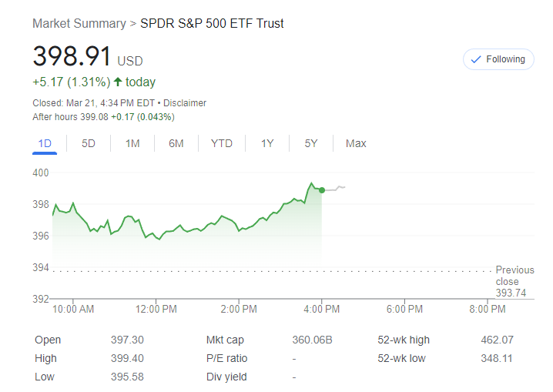
Task: Click the Mkt cap 360.06B value
Action: click(312, 340)
